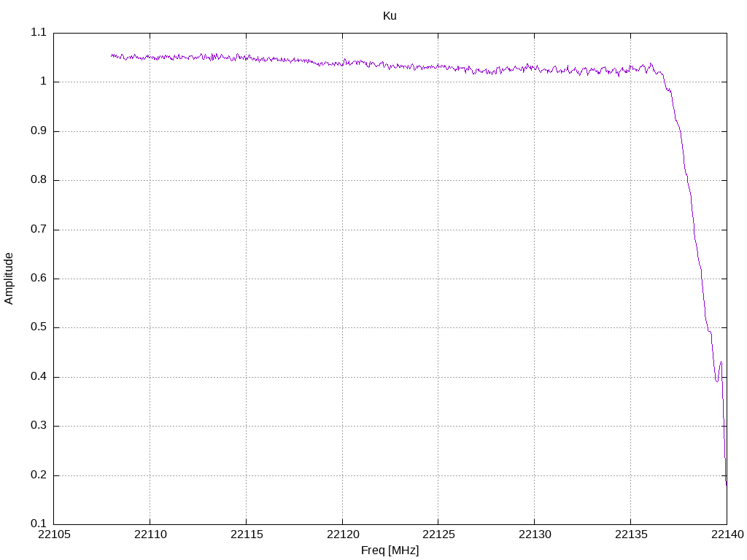Screen dimensions: 747x560
Task: Click y-axis tick label 1.1
Action: click(x=39, y=32)
